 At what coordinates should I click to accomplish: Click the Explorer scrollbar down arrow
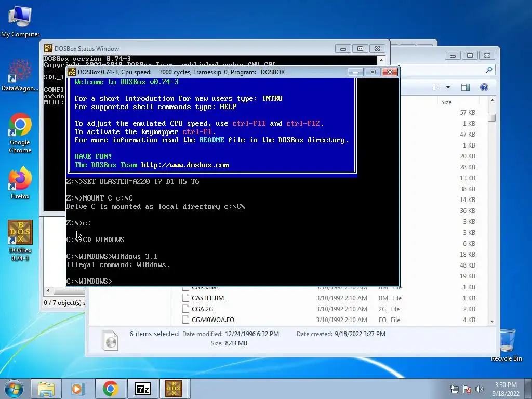click(x=492, y=321)
